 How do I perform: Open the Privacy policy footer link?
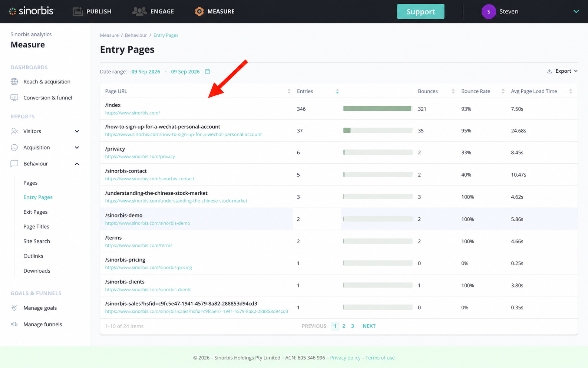[345, 358]
